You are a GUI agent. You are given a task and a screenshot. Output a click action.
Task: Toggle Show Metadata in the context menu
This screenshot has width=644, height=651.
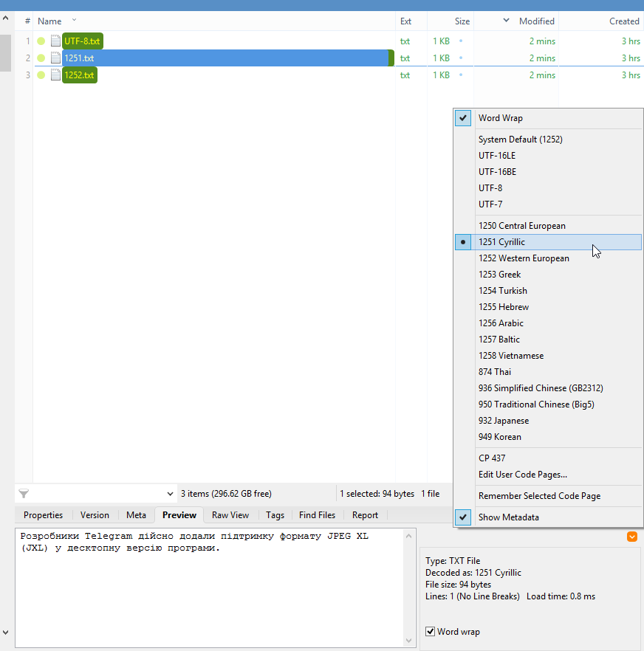(x=508, y=517)
